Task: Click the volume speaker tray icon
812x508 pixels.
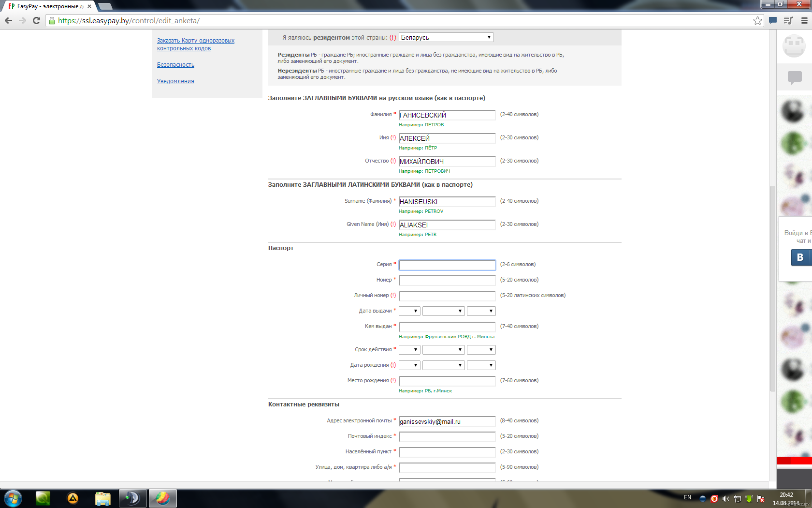Action: pyautogui.click(x=725, y=498)
